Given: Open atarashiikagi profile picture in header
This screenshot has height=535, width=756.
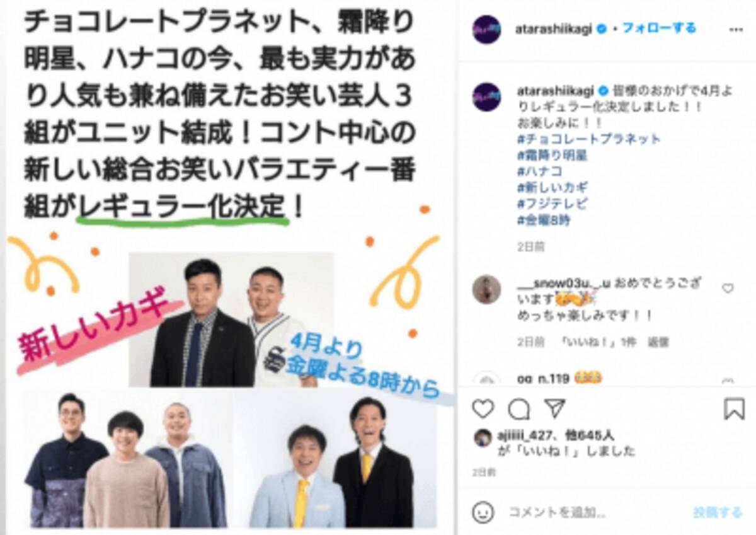Looking at the screenshot, I should (486, 29).
